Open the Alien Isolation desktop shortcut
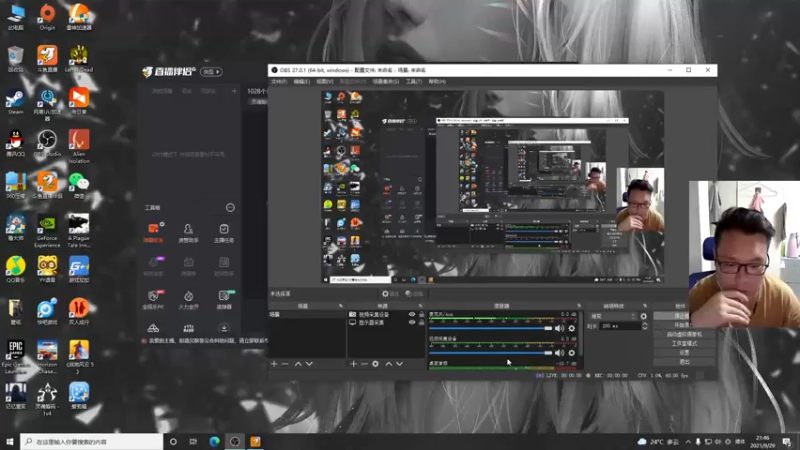 tap(79, 146)
